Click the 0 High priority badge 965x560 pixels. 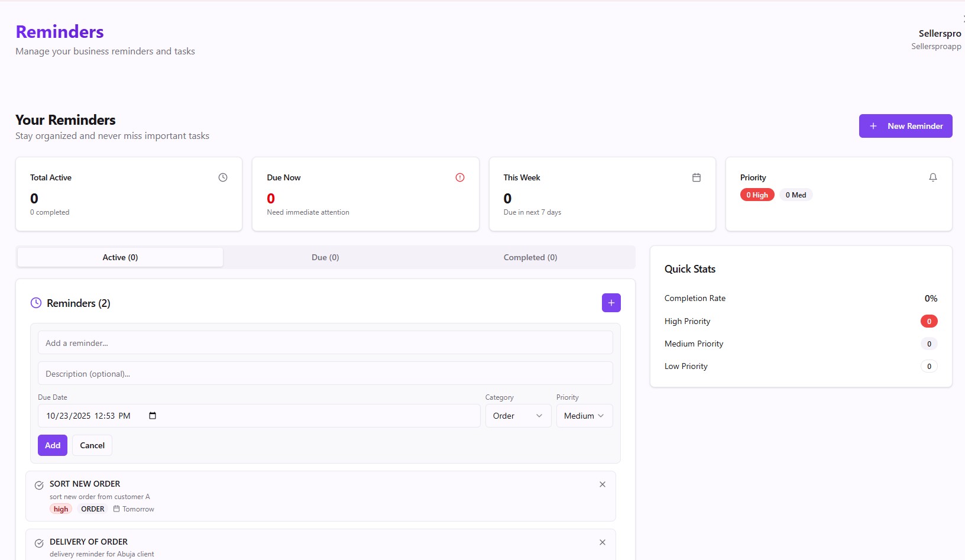click(x=757, y=195)
